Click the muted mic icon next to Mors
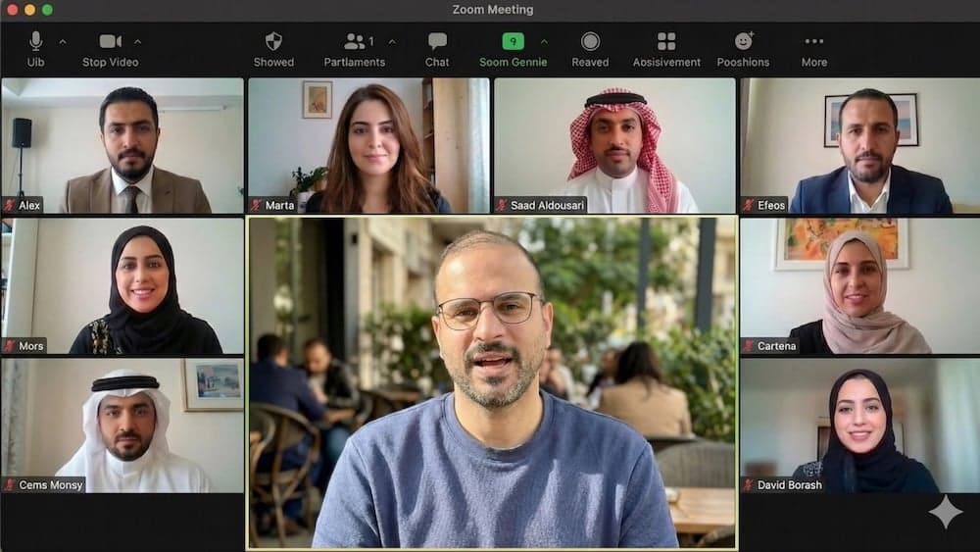The height and width of the screenshot is (552, 980). pyautogui.click(x=10, y=346)
